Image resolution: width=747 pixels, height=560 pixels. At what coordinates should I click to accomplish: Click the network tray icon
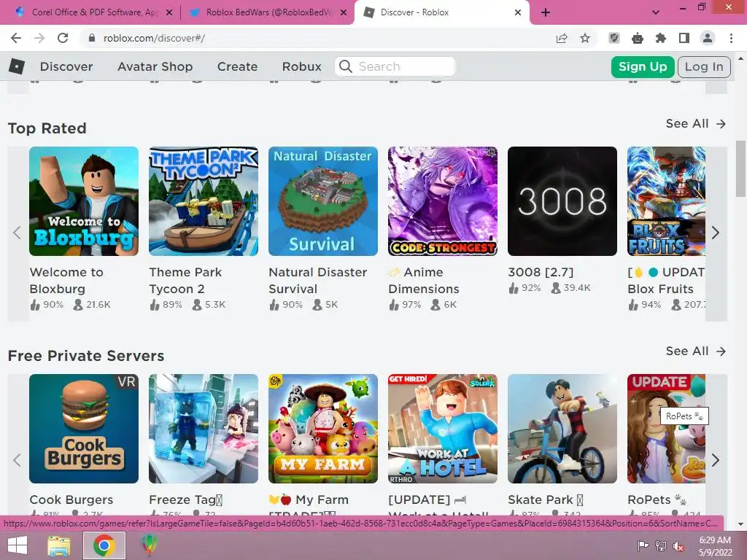pyautogui.click(x=661, y=546)
